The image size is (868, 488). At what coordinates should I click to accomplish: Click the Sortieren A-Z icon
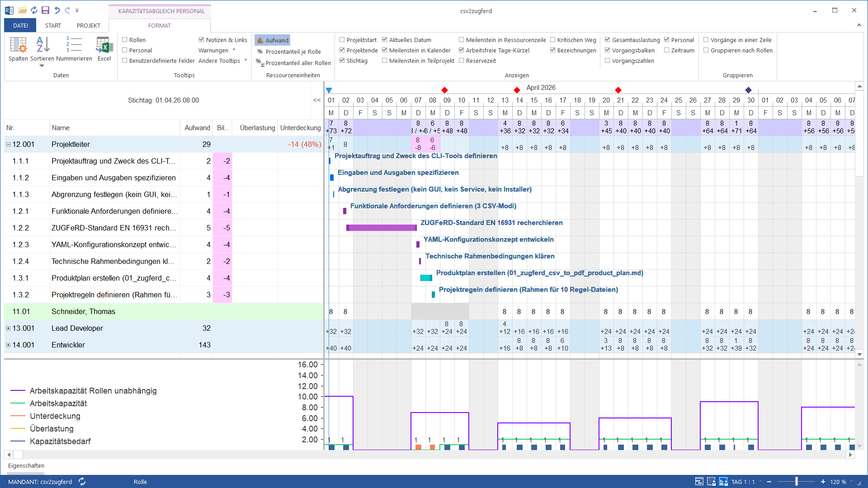(x=42, y=49)
